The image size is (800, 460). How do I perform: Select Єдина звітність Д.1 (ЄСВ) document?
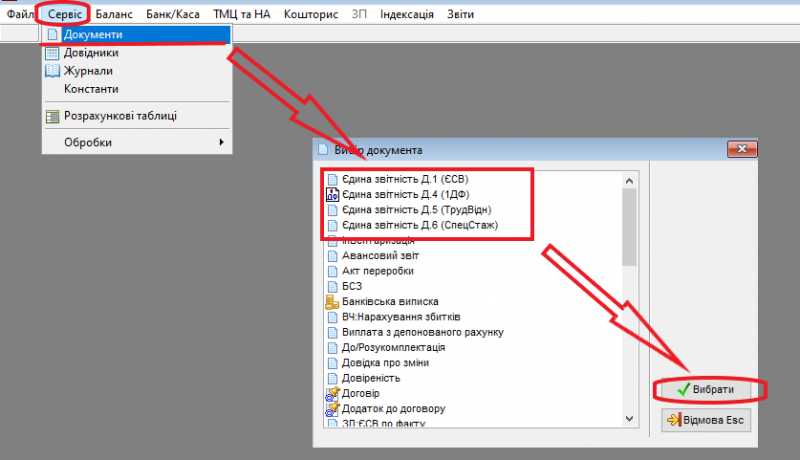tap(399, 180)
